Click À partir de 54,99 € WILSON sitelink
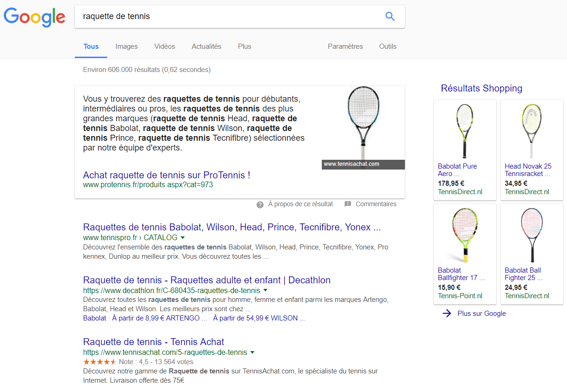Screen dimensions: 567x392 pos(259,318)
